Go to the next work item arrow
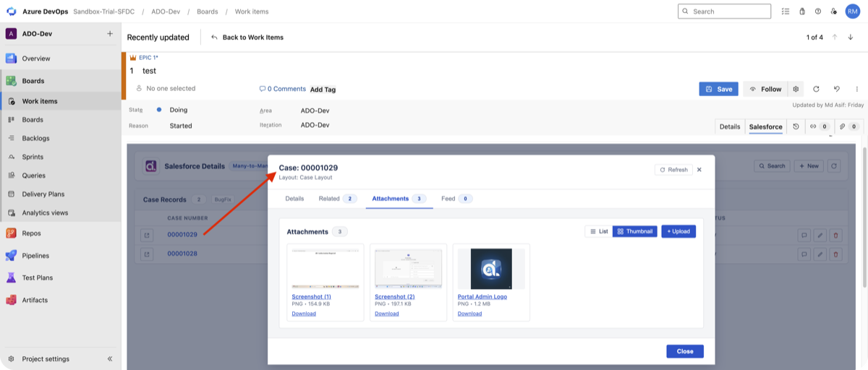 (851, 37)
